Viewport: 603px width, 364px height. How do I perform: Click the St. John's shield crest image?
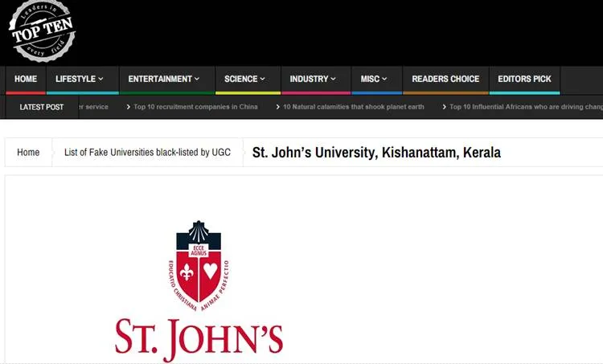coord(199,266)
